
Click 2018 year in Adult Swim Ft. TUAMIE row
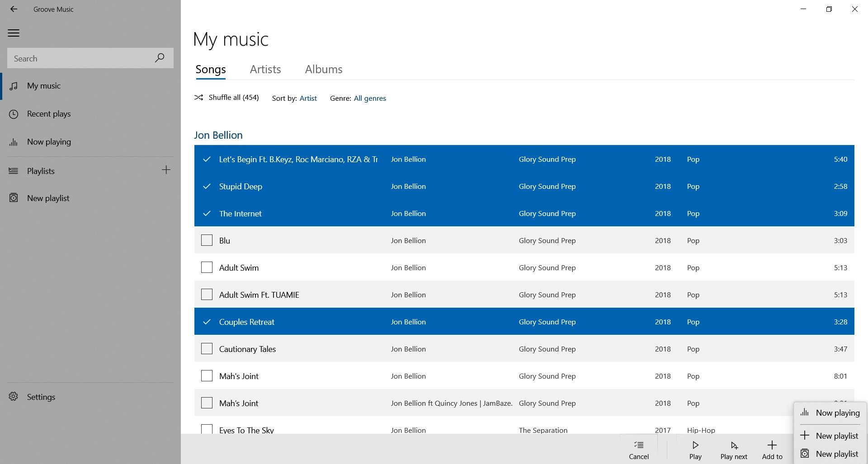click(x=663, y=295)
